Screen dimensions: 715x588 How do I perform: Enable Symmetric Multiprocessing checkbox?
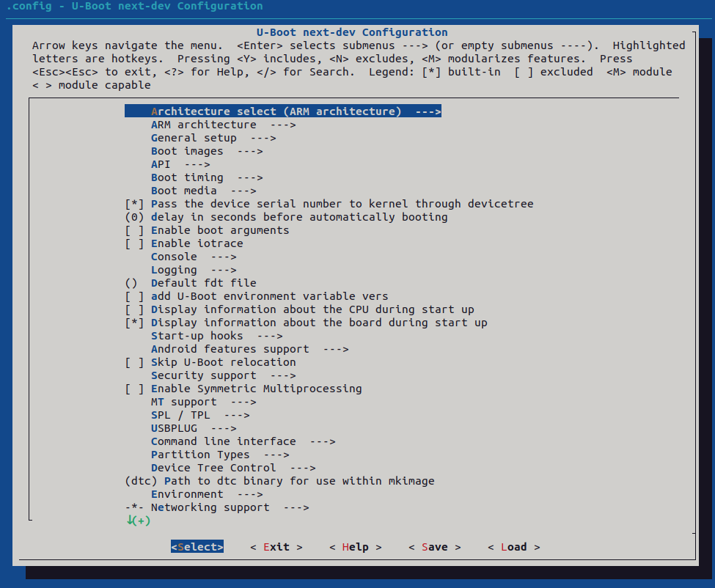pos(134,389)
